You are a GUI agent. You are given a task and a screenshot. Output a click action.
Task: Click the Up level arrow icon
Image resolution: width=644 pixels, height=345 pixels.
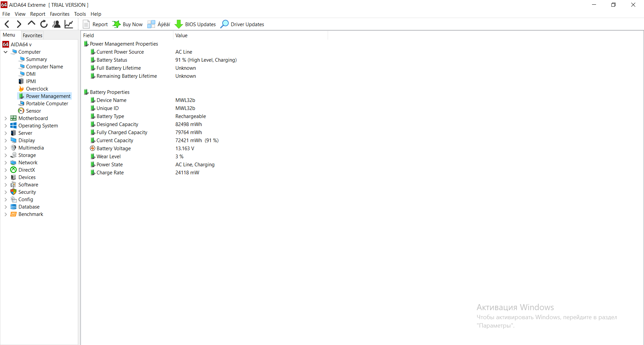(x=32, y=23)
